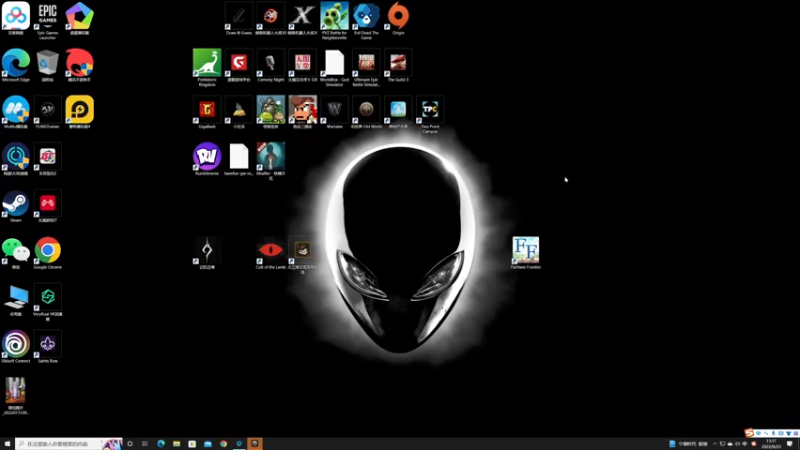Viewport: 800px width, 450px height.
Task: Open the notification center icon
Action: 790,444
